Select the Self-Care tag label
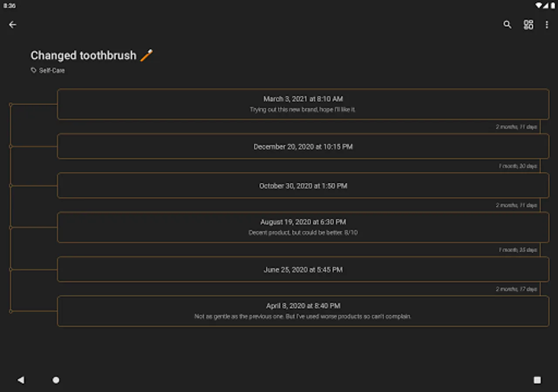Viewport: 558px width, 392px height. pyautogui.click(x=52, y=70)
